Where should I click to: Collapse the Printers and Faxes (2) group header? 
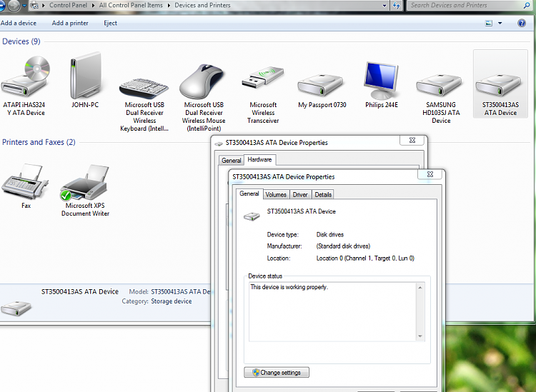pos(39,142)
